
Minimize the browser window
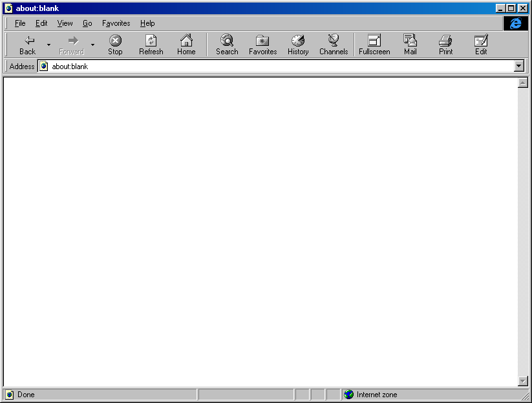click(500, 8)
